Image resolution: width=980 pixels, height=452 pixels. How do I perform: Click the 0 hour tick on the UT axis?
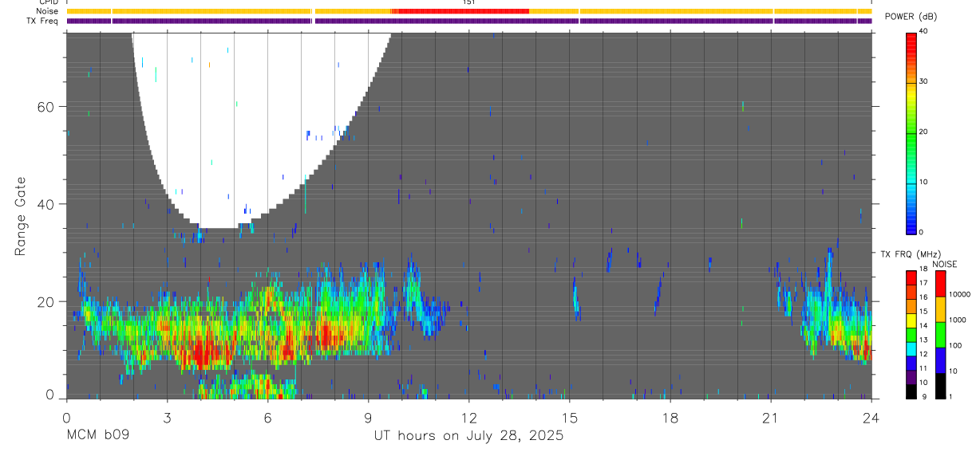(x=66, y=416)
